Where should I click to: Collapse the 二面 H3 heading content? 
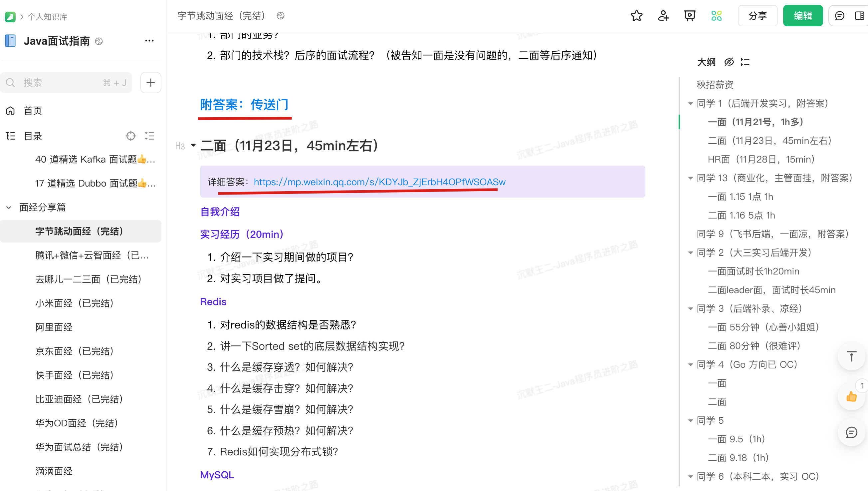[x=193, y=146]
